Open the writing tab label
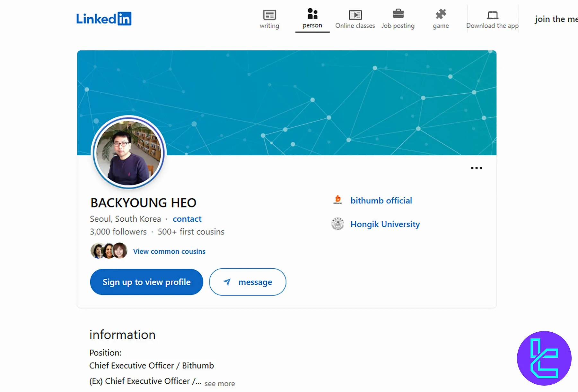The image size is (578, 392). coord(269,26)
